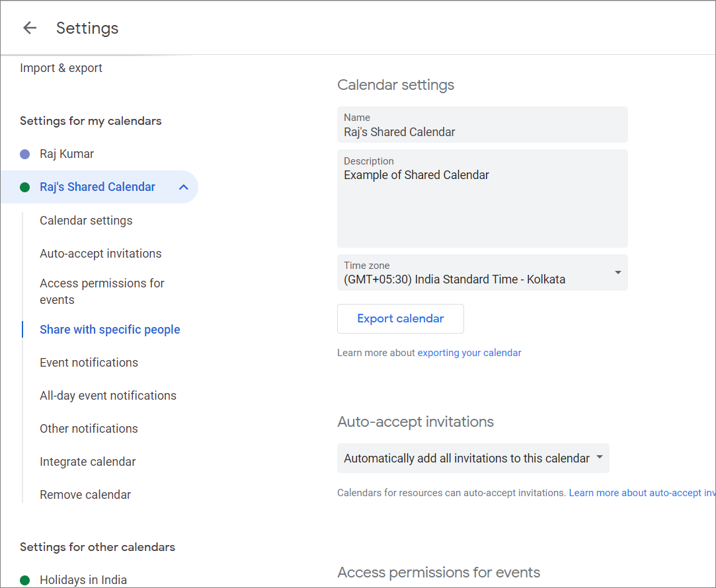Viewport: 716px width, 588px height.
Task: Select Auto-accept invitations in sidebar
Action: (x=100, y=254)
